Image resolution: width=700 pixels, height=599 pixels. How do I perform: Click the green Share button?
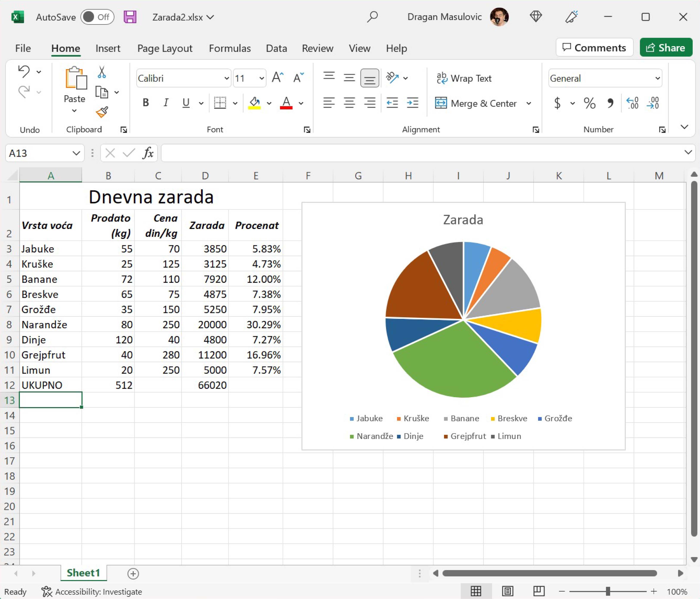[666, 48]
